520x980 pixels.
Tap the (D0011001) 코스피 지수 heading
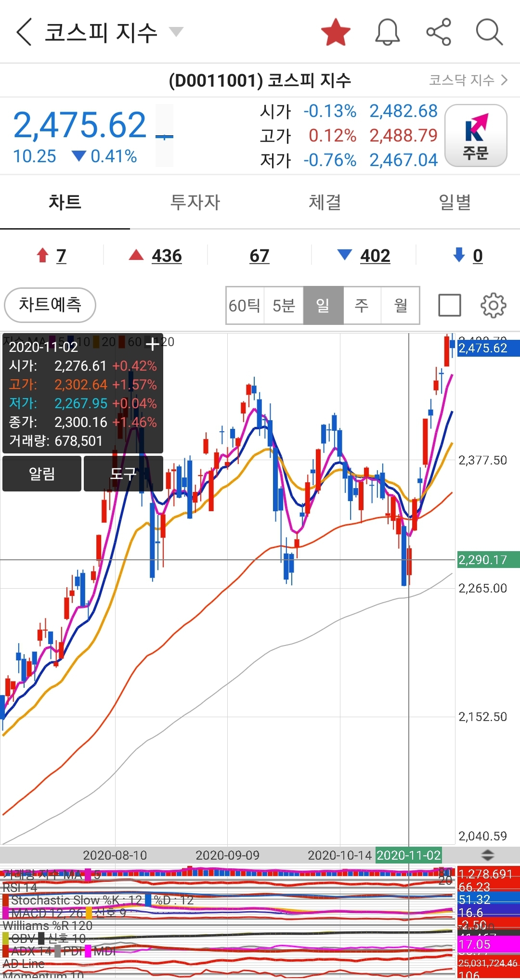pyautogui.click(x=260, y=80)
